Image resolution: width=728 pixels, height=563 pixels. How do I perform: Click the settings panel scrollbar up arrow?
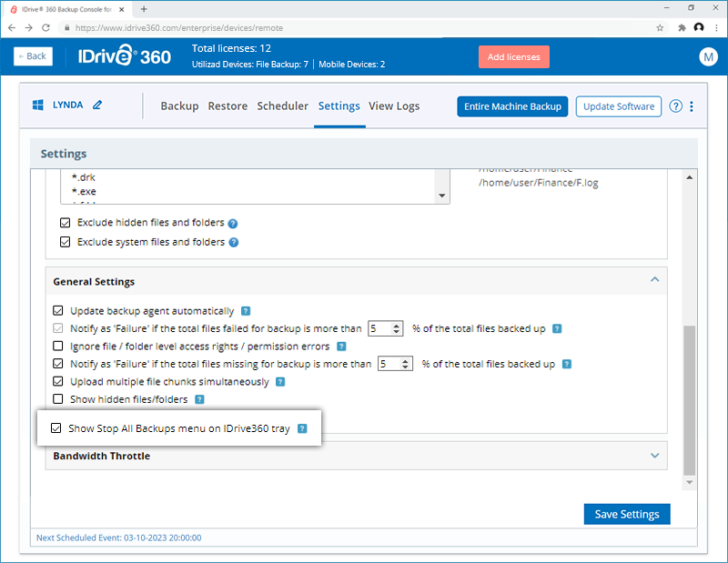[x=690, y=177]
